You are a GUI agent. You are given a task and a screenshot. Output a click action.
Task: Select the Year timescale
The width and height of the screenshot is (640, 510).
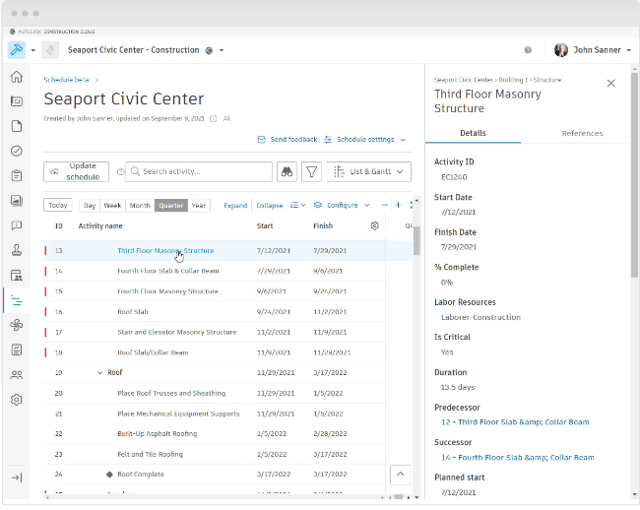pos(199,206)
